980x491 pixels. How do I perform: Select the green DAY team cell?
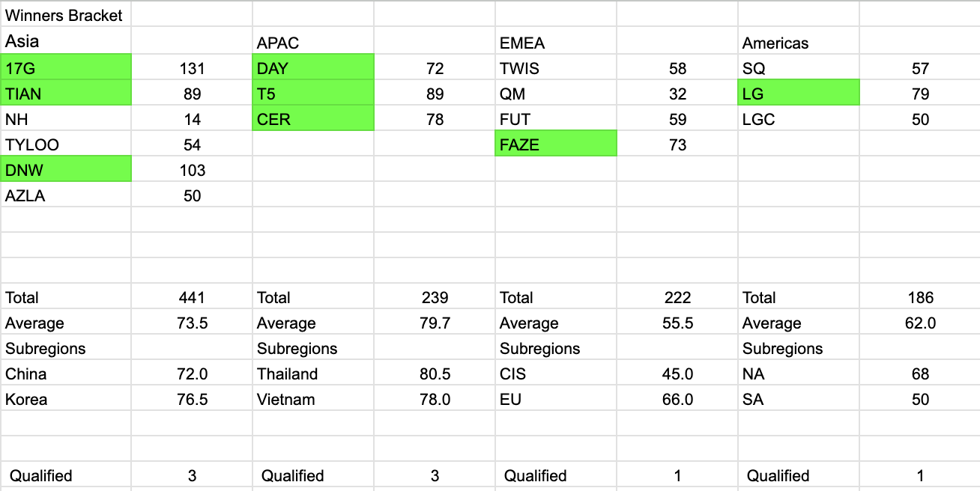(313, 69)
